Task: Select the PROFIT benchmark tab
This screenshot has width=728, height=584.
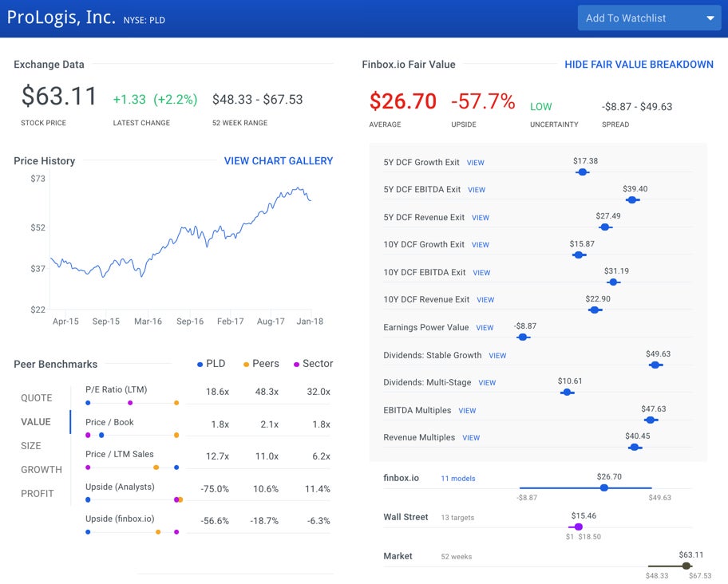Action: (x=38, y=494)
